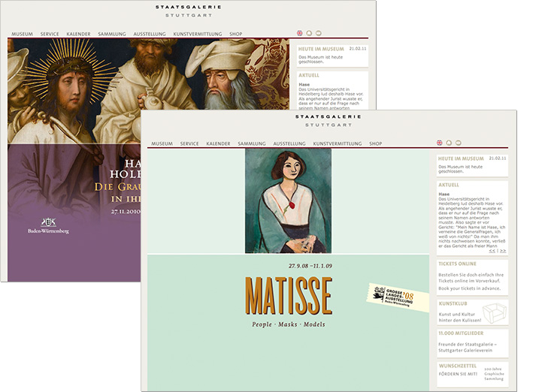Click HEUTE IM MUSEUM heading in front window
Screen dimensions: 545x392
point(461,158)
